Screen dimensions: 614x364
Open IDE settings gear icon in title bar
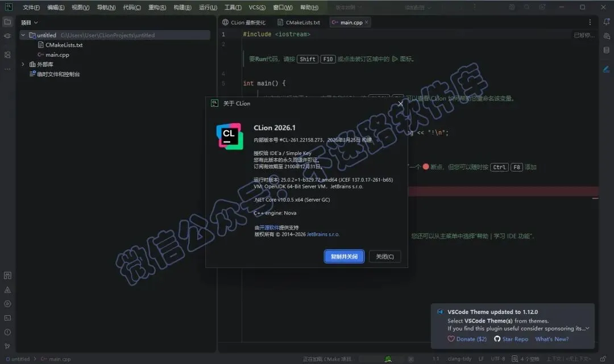pyautogui.click(x=542, y=7)
